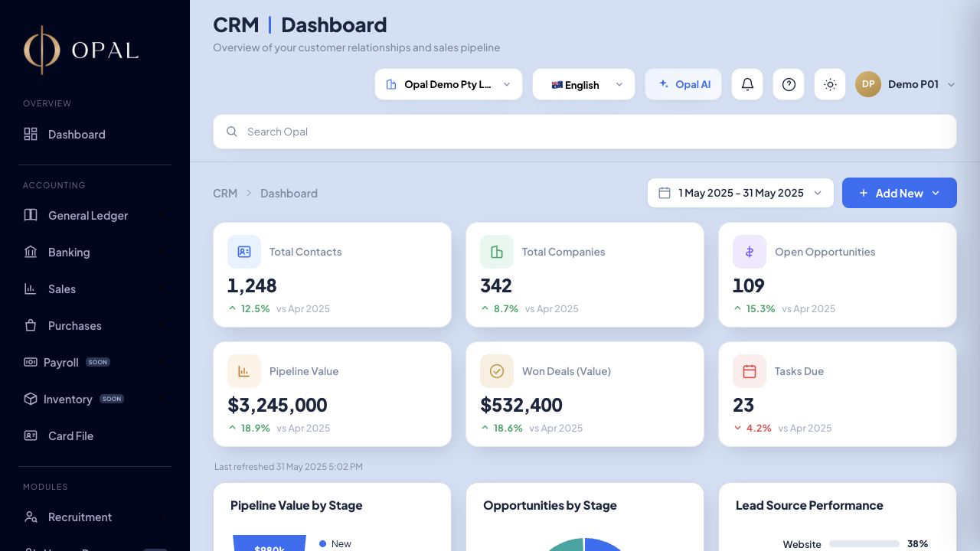Open the English language dropdown
This screenshot has height=551, width=980.
[583, 84]
